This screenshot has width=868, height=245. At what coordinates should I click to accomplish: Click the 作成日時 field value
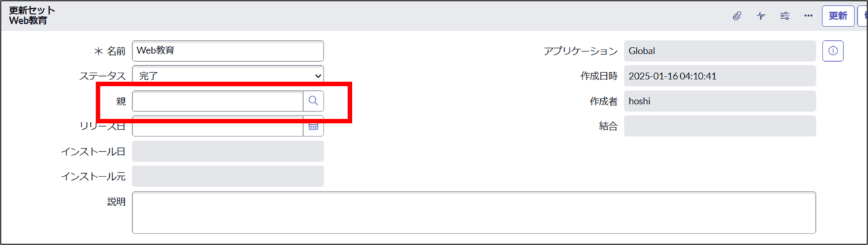(x=719, y=76)
